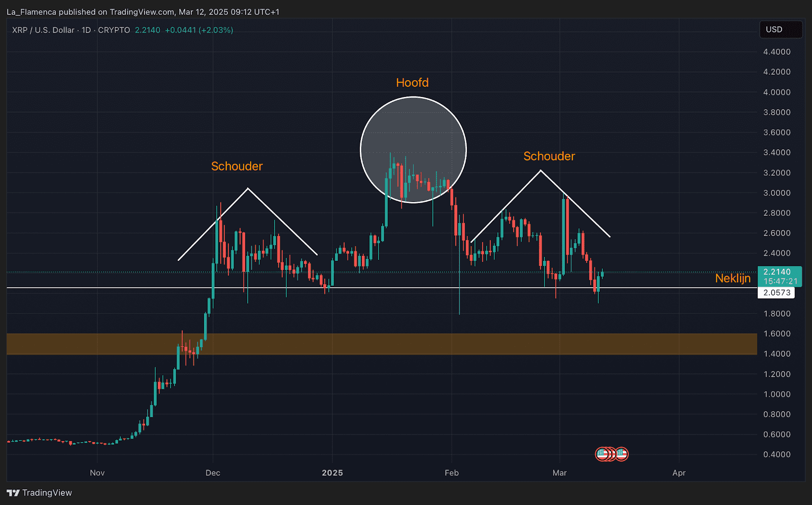Click the 1.6000 price axis label
The width and height of the screenshot is (812, 505).
[x=777, y=334]
